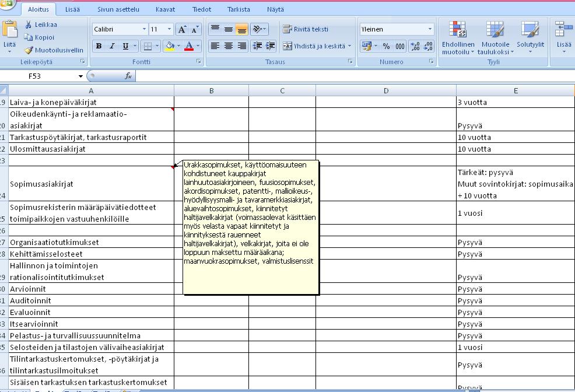Toggle bold formatting

coord(99,46)
